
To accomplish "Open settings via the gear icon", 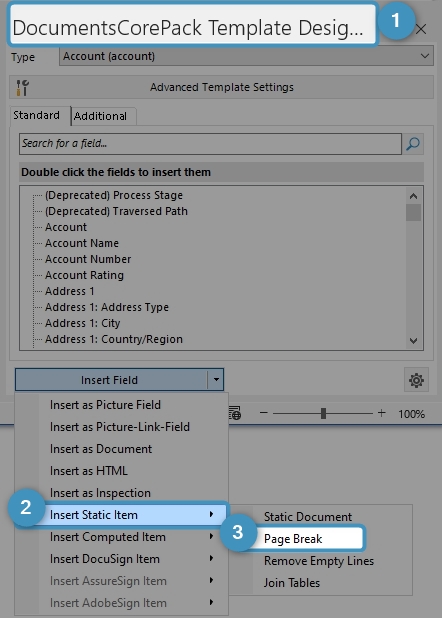I will coord(416,380).
